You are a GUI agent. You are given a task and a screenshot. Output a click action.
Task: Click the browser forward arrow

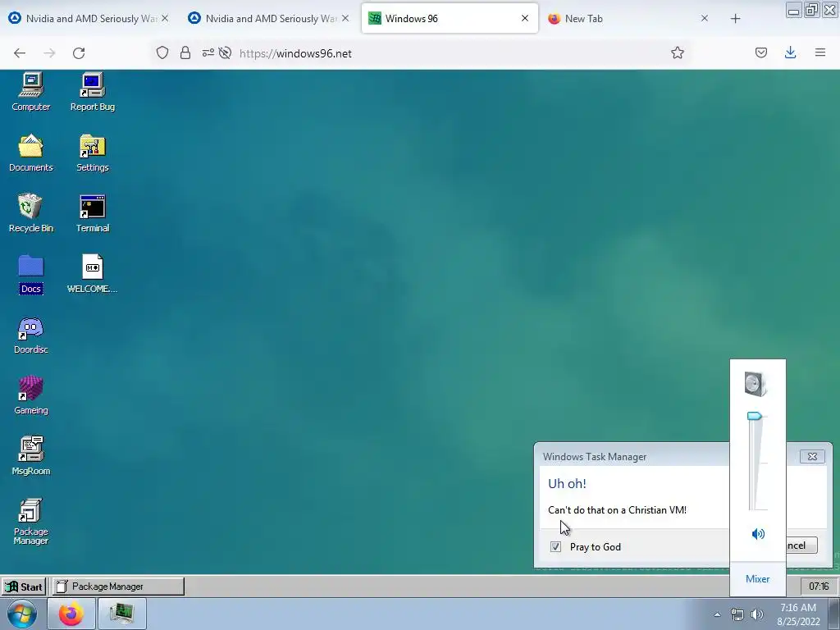pyautogui.click(x=49, y=53)
